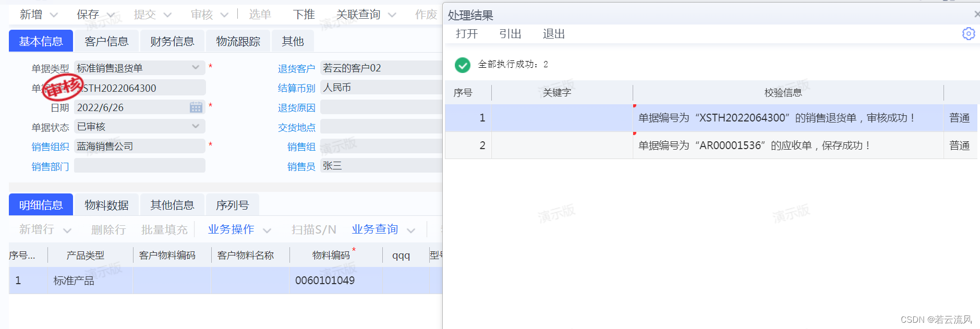Image resolution: width=980 pixels, height=329 pixels.
Task: Click the 退货客户 field 若云的客户02
Action: click(x=381, y=68)
